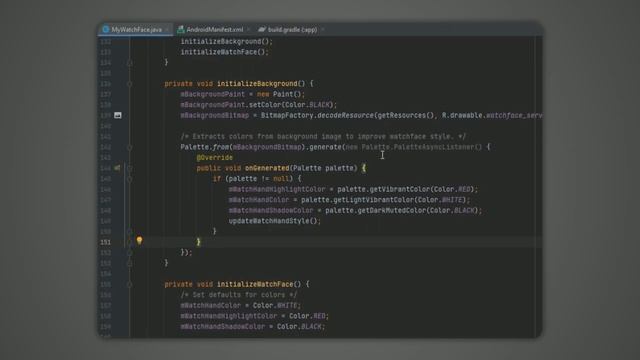Image resolution: width=640 pixels, height=360 pixels.
Task: Open the build.gradle (app) tab
Action: (292, 29)
